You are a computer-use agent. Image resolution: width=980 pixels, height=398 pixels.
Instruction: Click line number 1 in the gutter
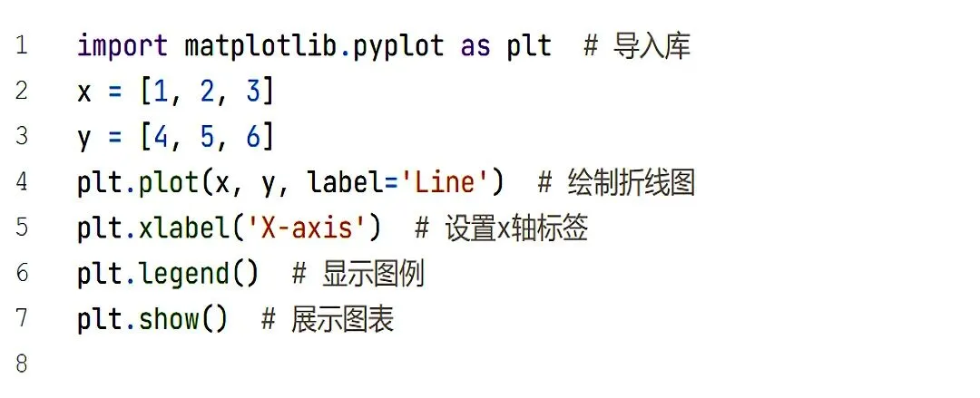[21, 45]
